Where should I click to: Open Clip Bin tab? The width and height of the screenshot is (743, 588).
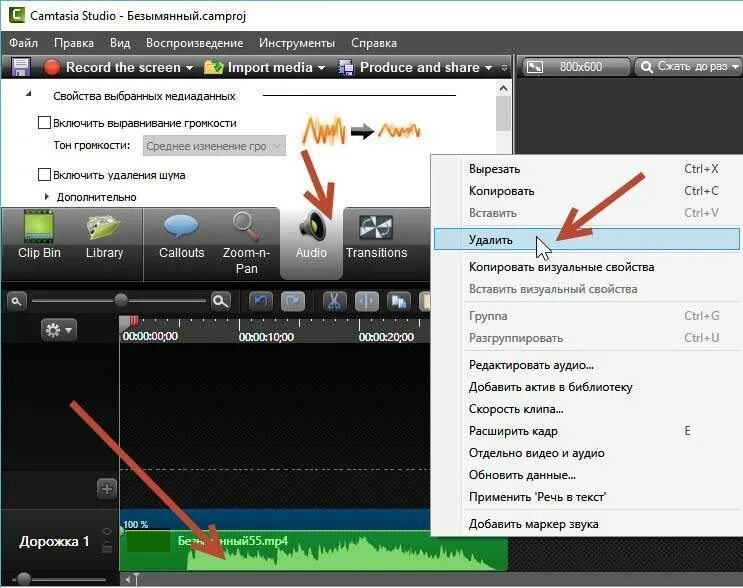tap(39, 235)
